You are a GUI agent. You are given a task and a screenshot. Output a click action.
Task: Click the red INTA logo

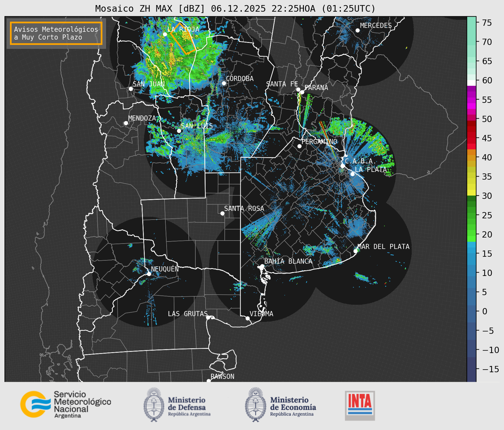click(x=360, y=405)
